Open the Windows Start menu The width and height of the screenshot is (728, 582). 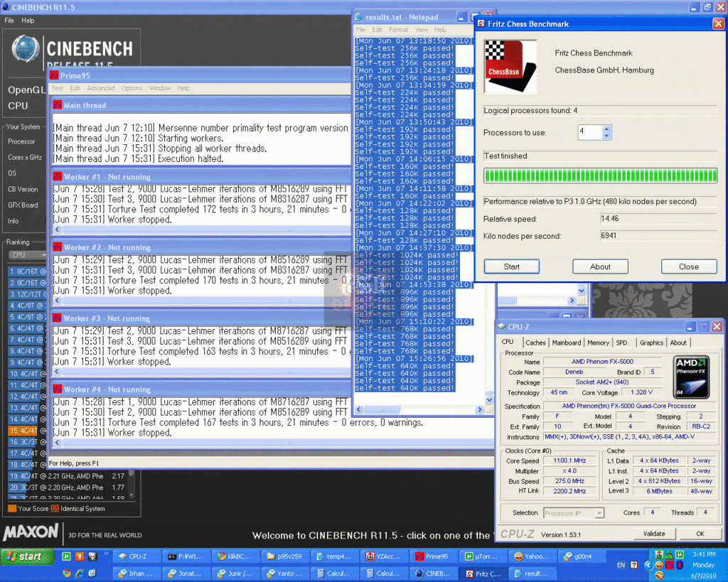pos(28,556)
